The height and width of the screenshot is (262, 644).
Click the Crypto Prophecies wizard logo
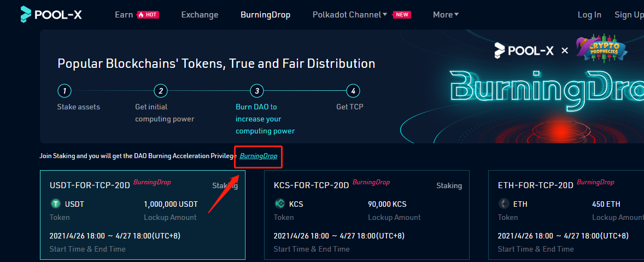click(x=602, y=49)
